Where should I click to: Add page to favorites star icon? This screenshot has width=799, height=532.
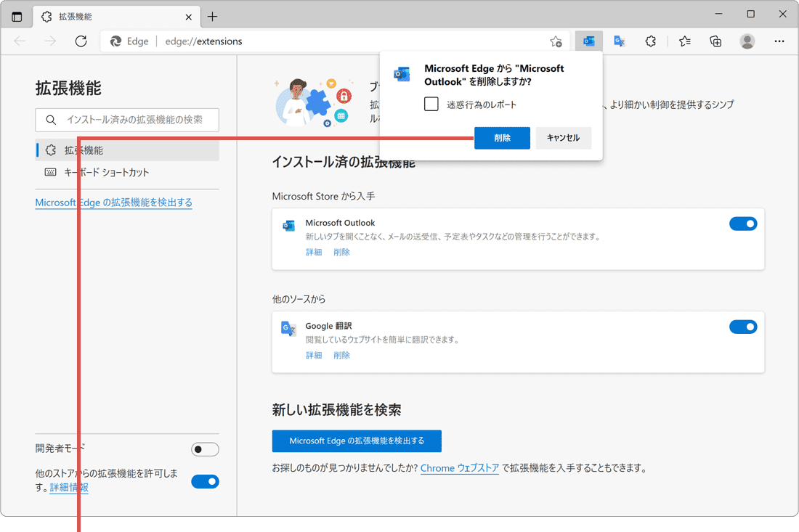[556, 41]
